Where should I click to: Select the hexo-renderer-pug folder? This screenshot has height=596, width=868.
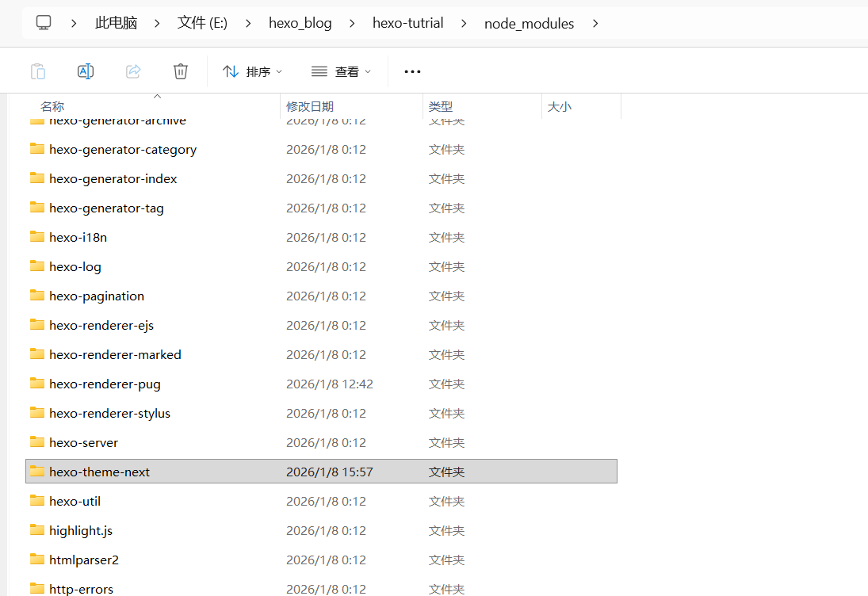click(x=105, y=384)
